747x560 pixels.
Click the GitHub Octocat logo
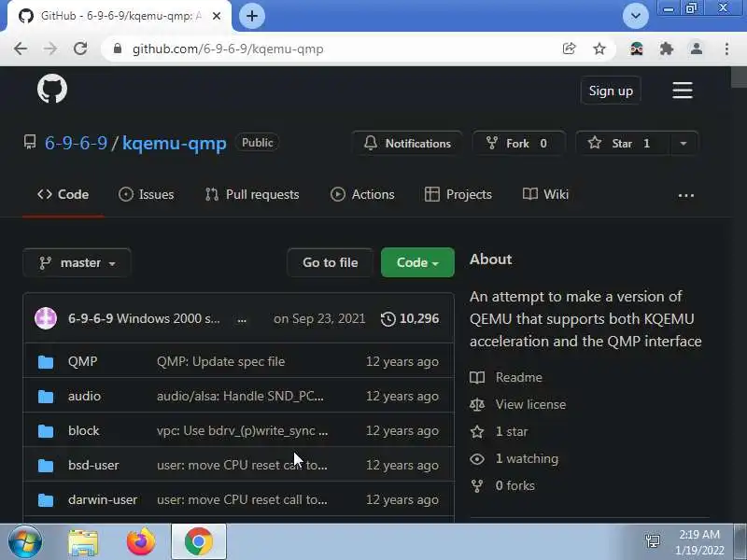click(52, 89)
